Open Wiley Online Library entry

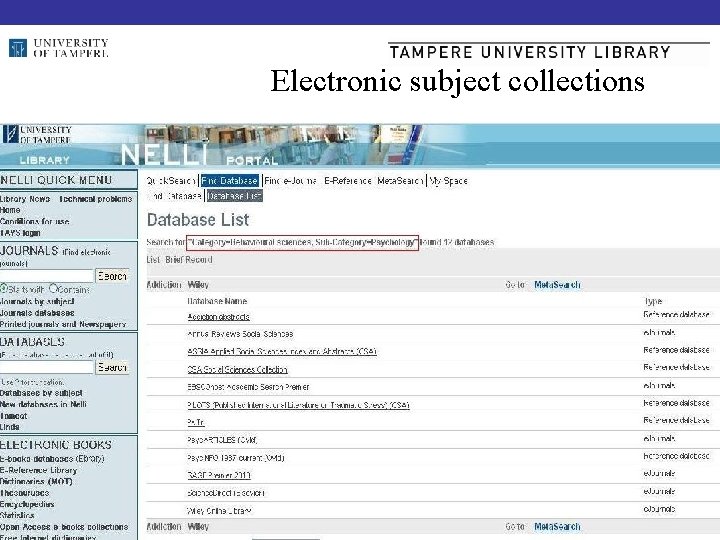point(219,510)
